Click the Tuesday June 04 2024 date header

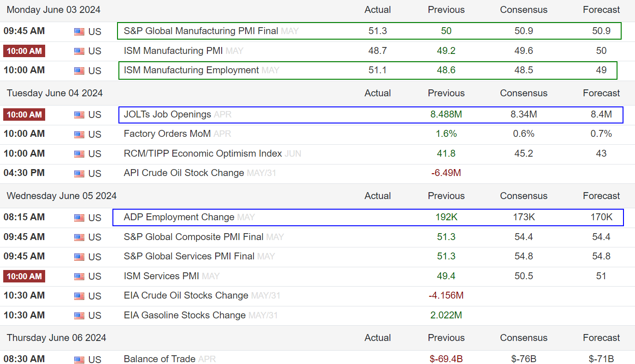pyautogui.click(x=54, y=93)
